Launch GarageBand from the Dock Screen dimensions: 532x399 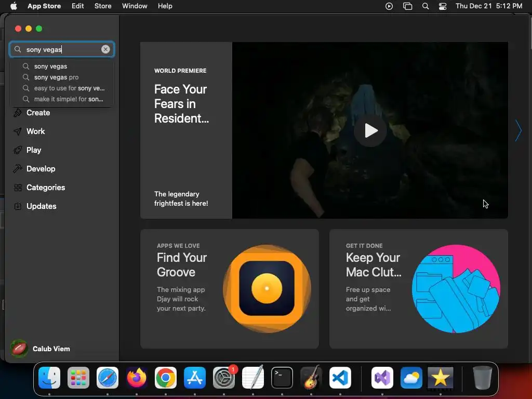coord(311,378)
